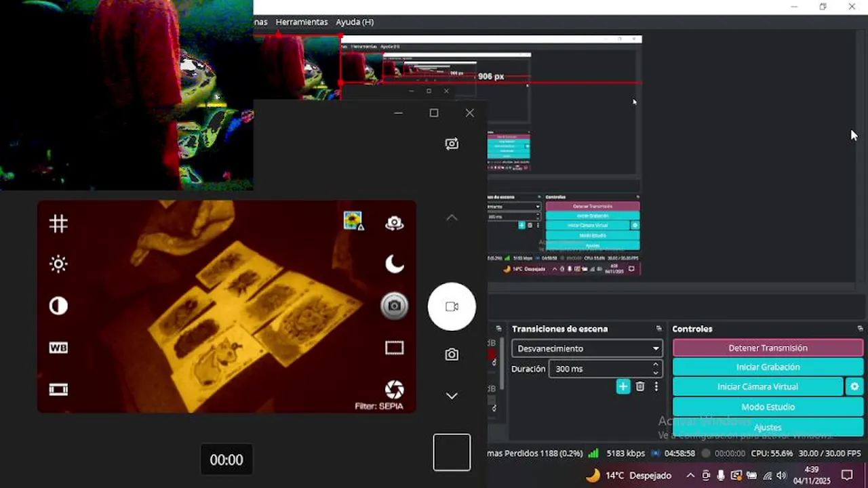Open the Desvanecimiento transition dropdown
Viewport: 868px width, 488px height.
(x=587, y=348)
